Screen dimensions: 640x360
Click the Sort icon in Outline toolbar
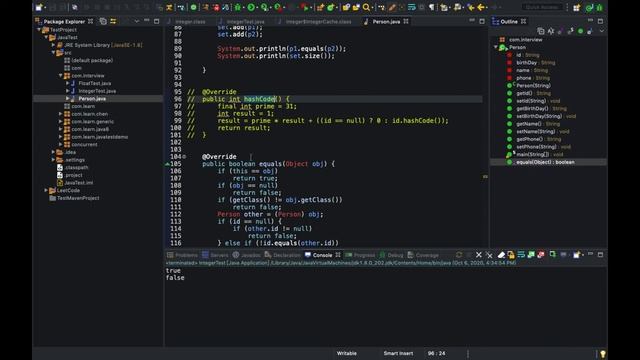tap(551, 31)
